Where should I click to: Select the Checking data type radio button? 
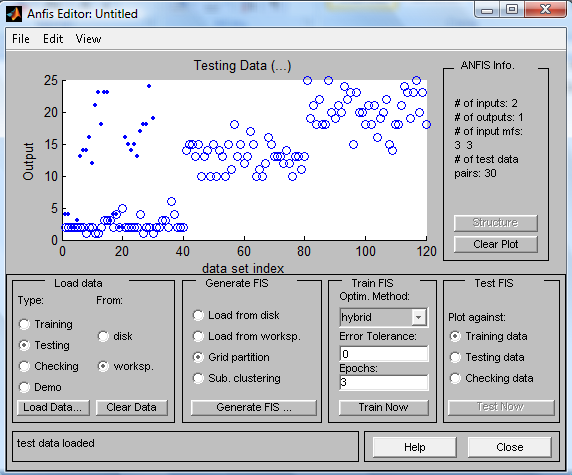24,366
